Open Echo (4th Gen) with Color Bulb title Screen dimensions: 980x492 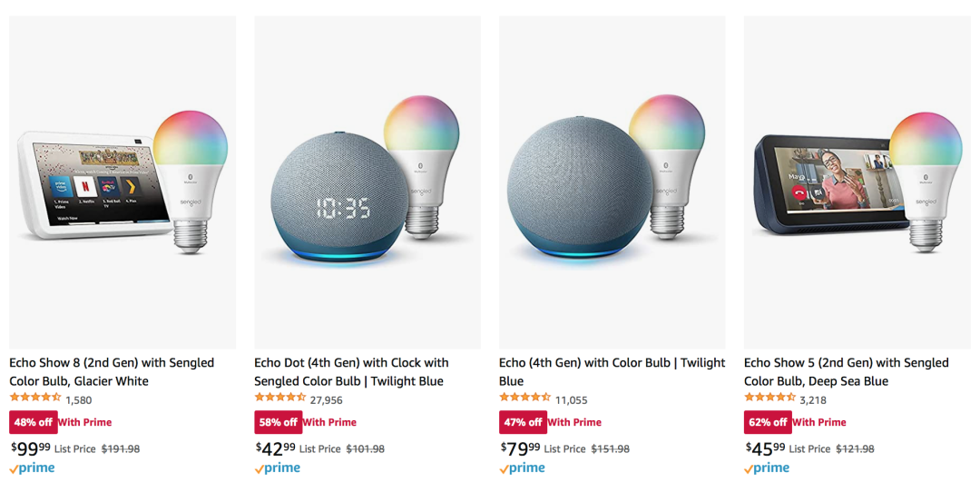(612, 372)
